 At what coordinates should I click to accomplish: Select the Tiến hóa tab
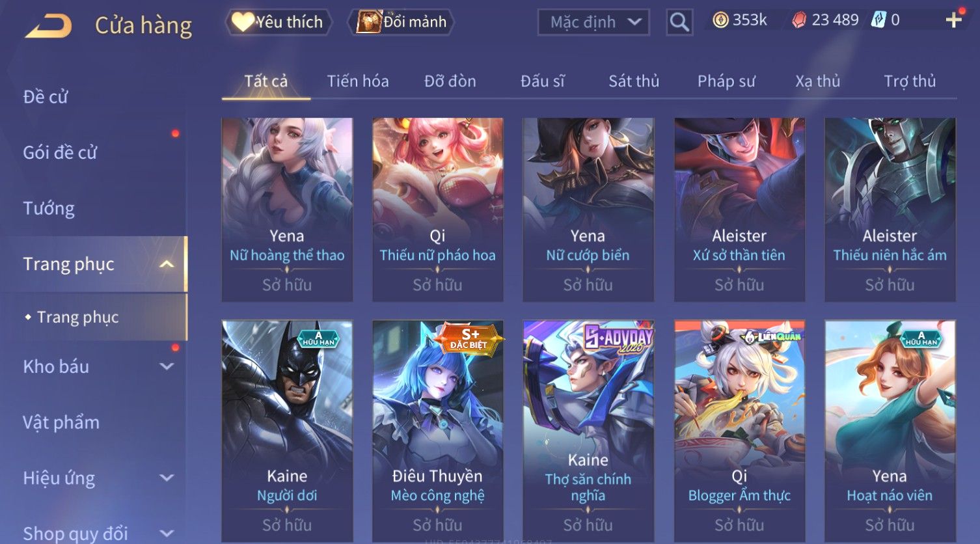tap(358, 81)
